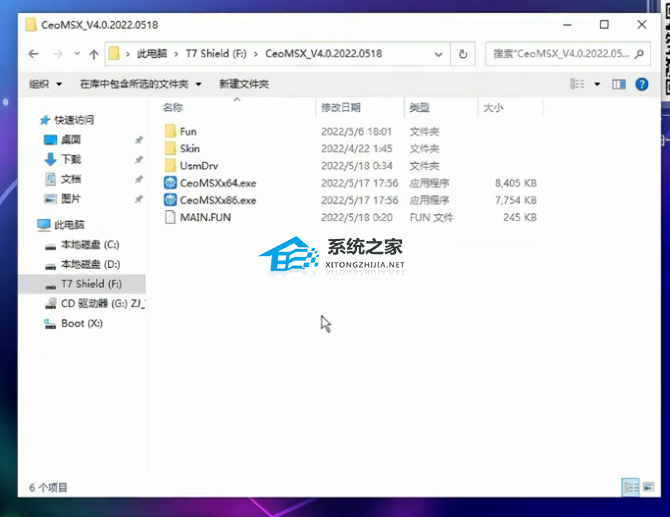Click CeoMSXx64.exe application icon
The width and height of the screenshot is (670, 517).
point(170,183)
